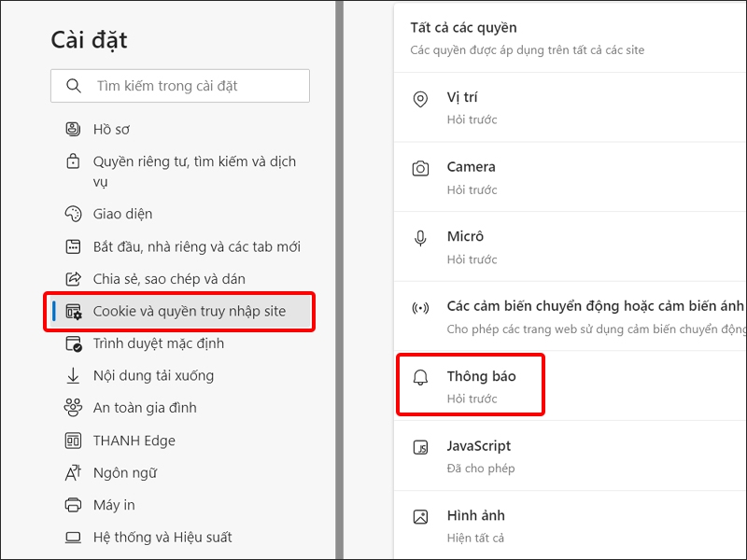This screenshot has width=747, height=560.
Task: Click the Thông báo bell icon
Action: tap(421, 375)
